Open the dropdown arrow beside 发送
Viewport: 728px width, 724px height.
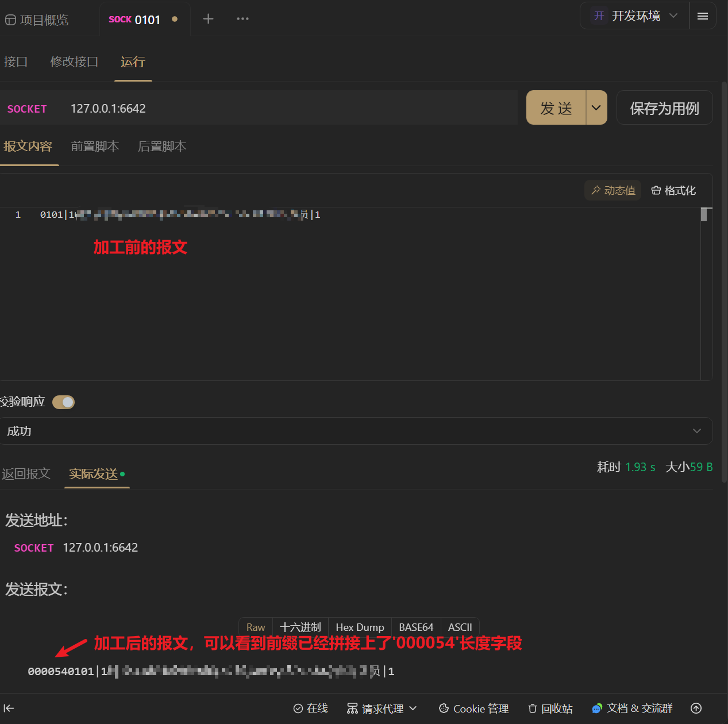coord(596,107)
